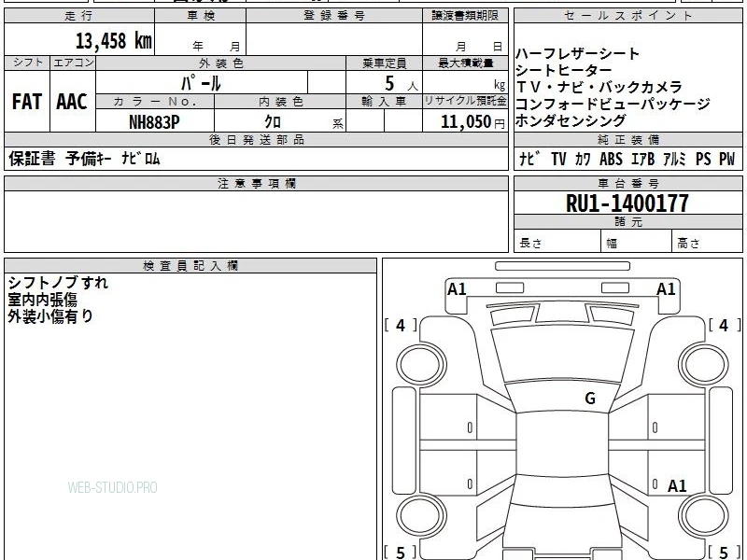The image size is (747, 560).
Task: Click the エアコン header cell
Action: (x=73, y=63)
